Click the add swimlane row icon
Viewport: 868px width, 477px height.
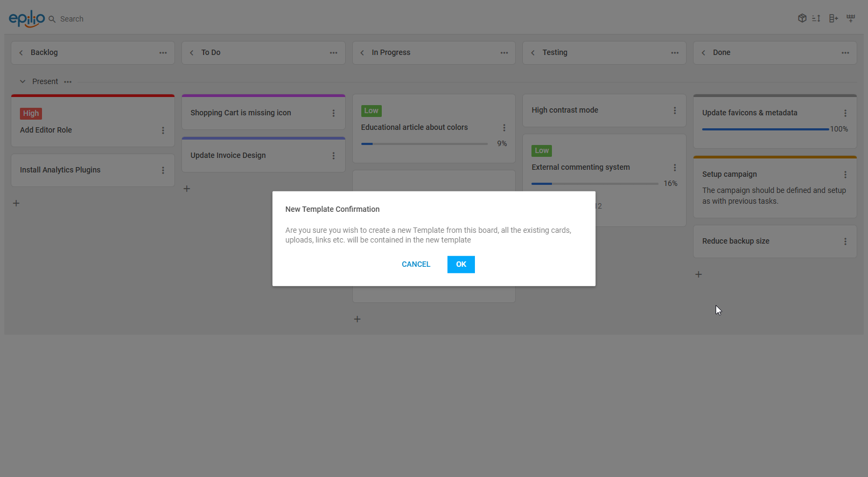(x=851, y=18)
